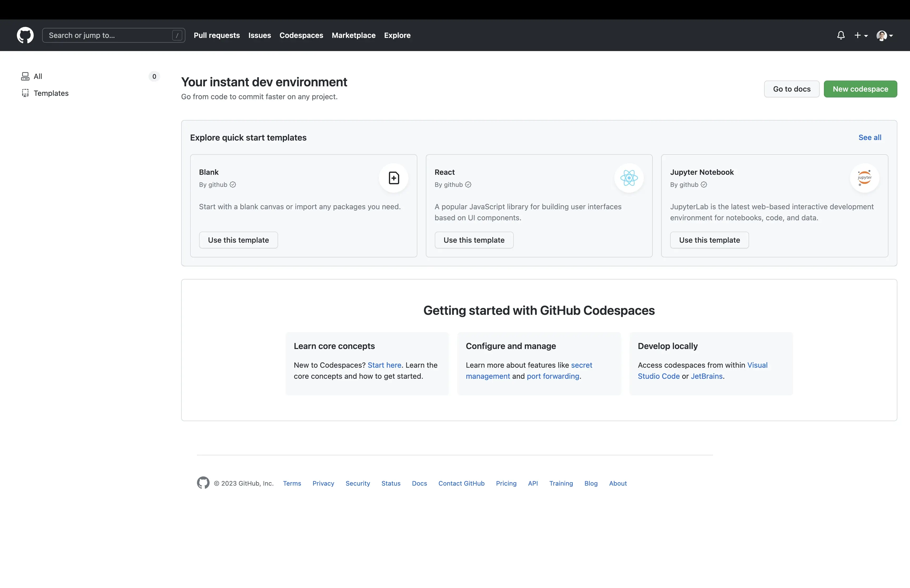This screenshot has width=910, height=588.
Task: Click the GitHub logo in header
Action: (25, 35)
